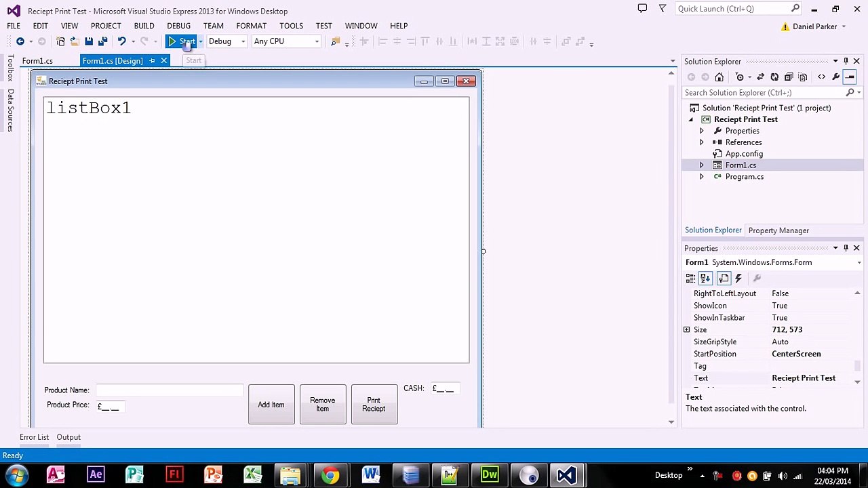Screen dimensions: 868x488
Task: Select the StartPosition property value CenterScreen
Action: coord(796,354)
